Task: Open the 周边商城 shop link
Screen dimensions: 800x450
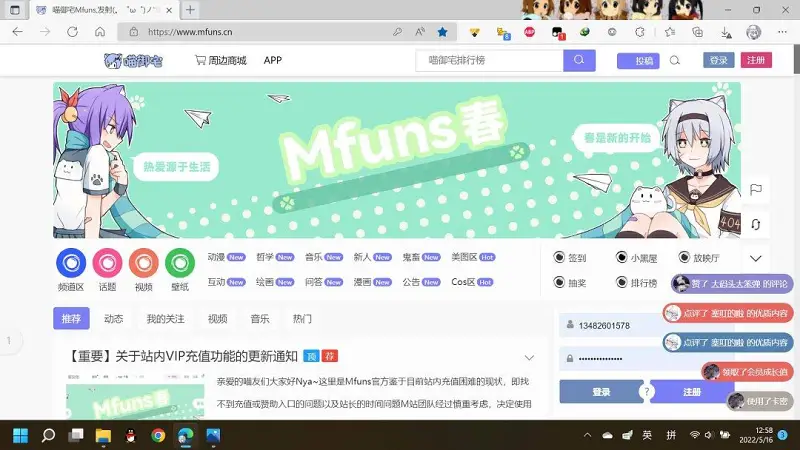Action: pos(220,60)
